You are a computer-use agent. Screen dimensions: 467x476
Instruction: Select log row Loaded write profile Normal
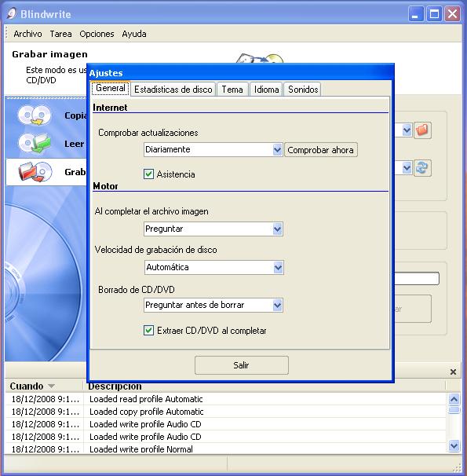tap(225, 449)
